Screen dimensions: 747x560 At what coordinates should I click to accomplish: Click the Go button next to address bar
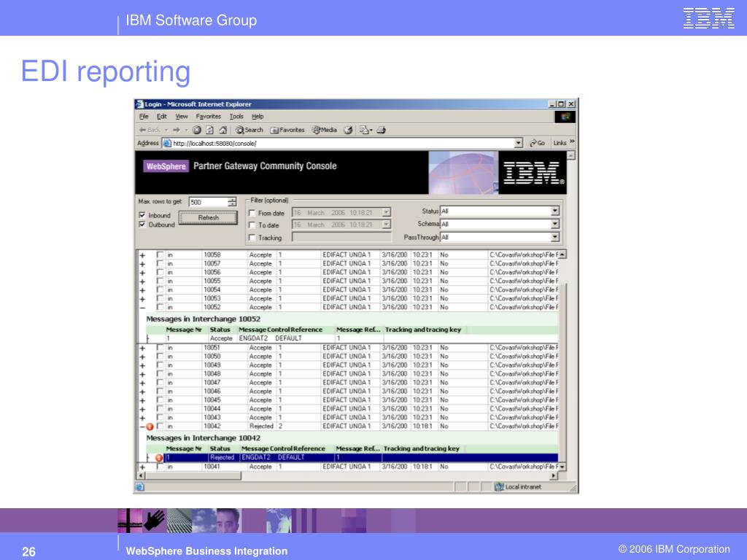[x=538, y=143]
